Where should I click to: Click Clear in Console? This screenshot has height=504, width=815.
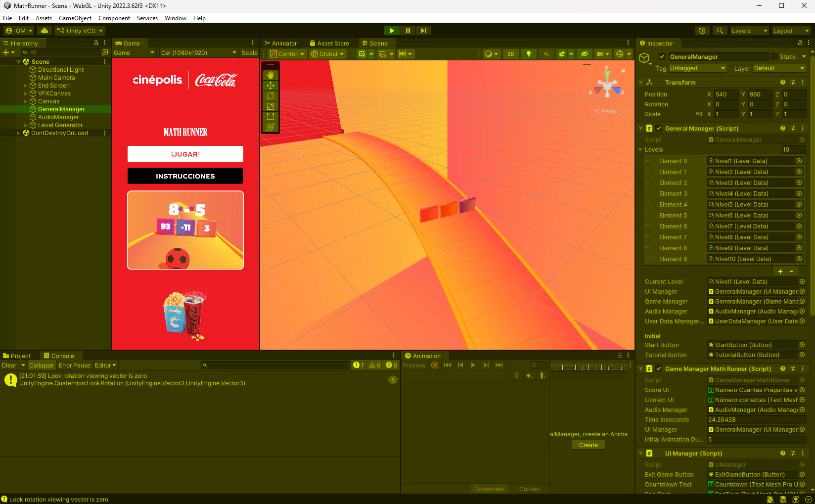tap(9, 366)
